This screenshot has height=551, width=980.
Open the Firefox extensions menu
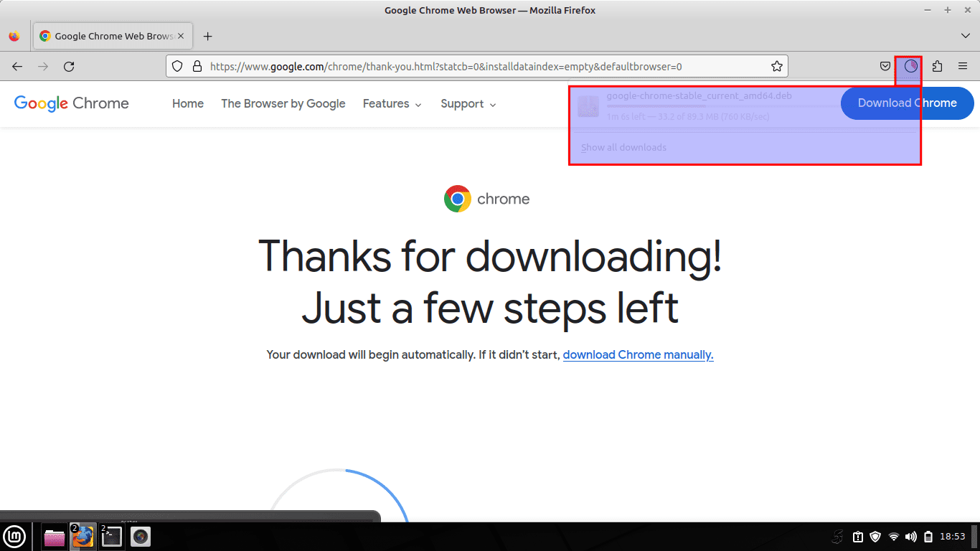coord(937,67)
